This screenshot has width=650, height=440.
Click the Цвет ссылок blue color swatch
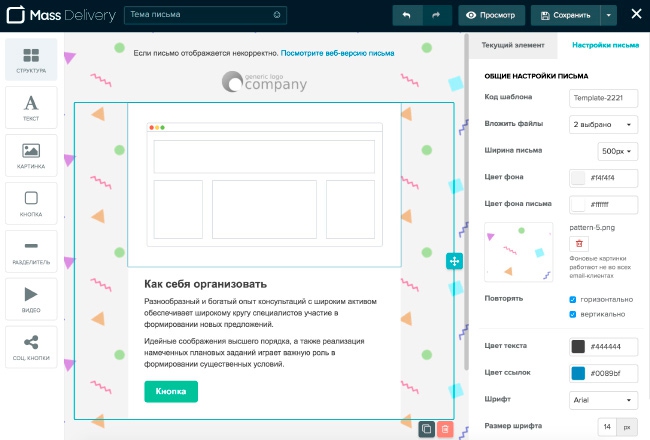pyautogui.click(x=577, y=373)
